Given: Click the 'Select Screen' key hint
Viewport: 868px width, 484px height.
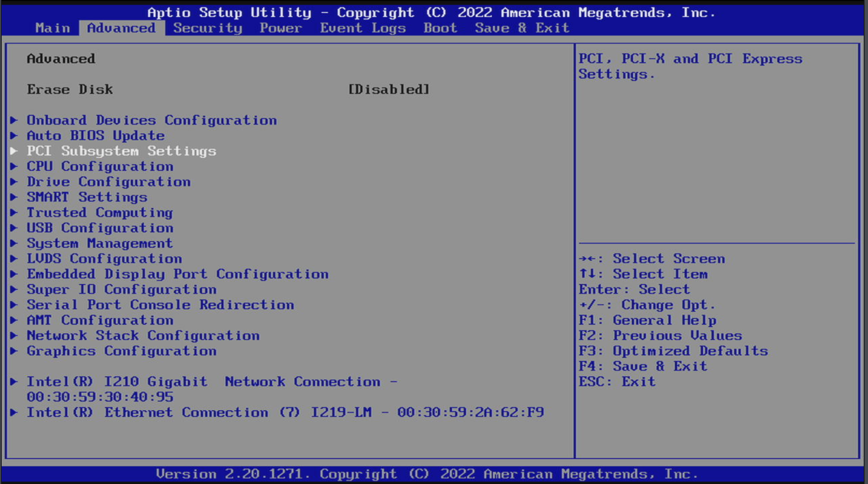Looking at the screenshot, I should 652,259.
